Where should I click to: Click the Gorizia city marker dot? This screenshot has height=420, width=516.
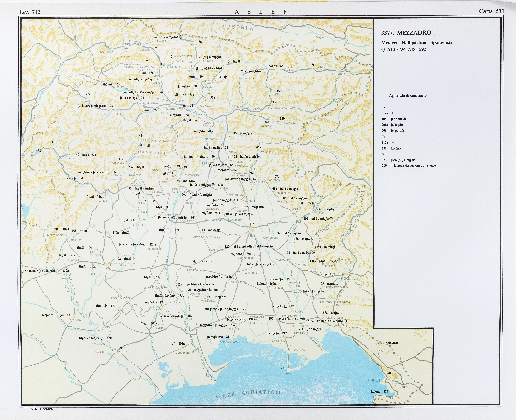347,274
